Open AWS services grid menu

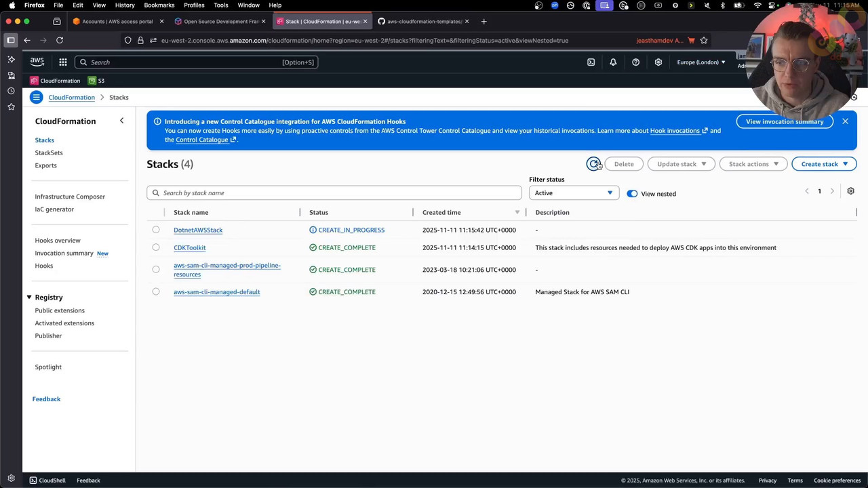pyautogui.click(x=62, y=62)
